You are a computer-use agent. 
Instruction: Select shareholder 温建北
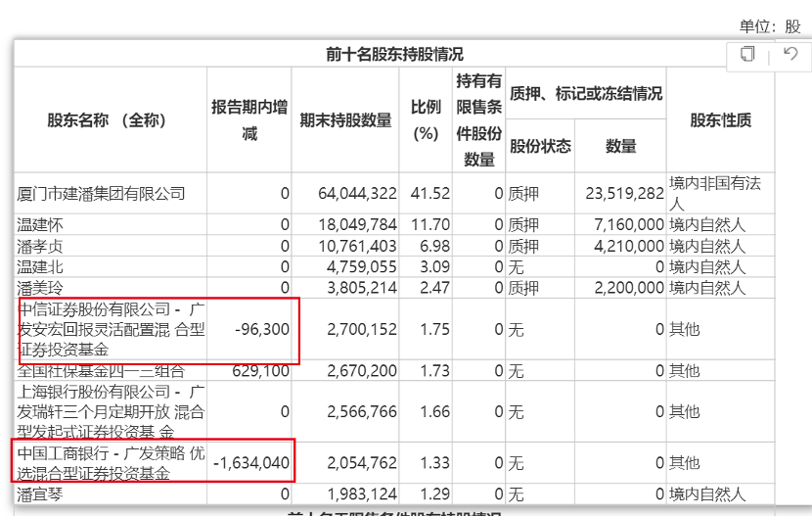click(x=40, y=267)
